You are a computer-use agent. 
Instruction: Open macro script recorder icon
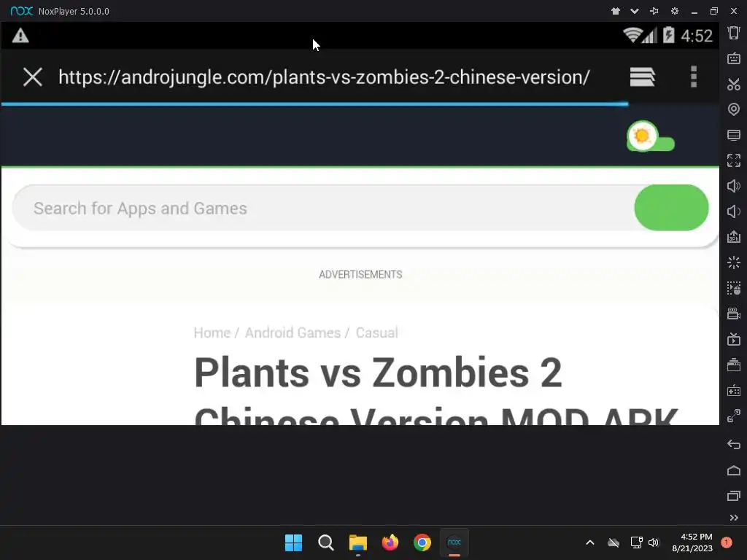734,288
